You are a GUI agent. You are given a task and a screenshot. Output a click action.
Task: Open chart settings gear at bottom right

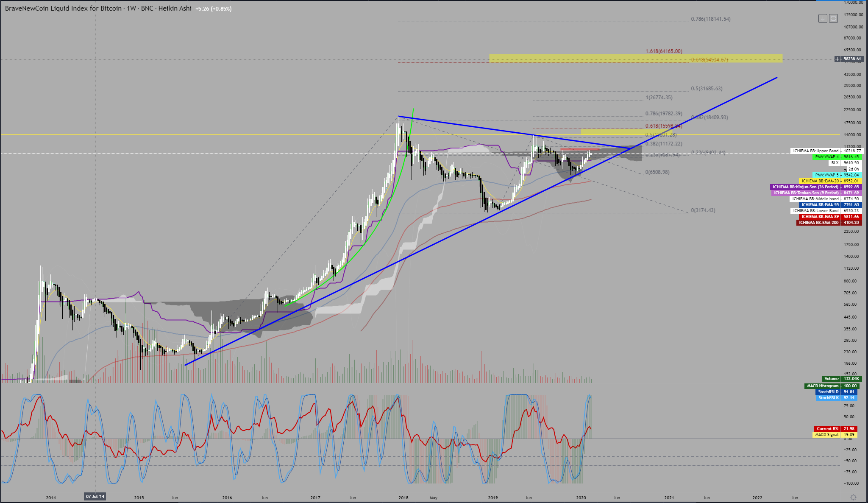coord(854,497)
